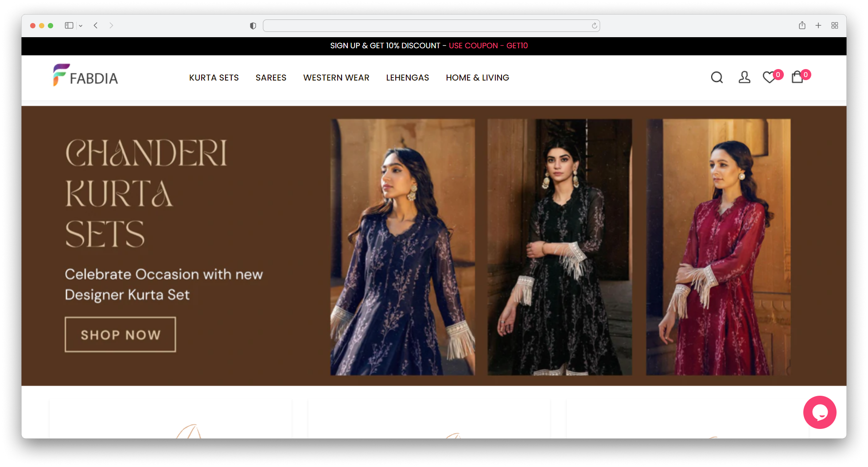This screenshot has height=467, width=868.
Task: Expand the sidebar dropdown chevron
Action: (x=81, y=26)
